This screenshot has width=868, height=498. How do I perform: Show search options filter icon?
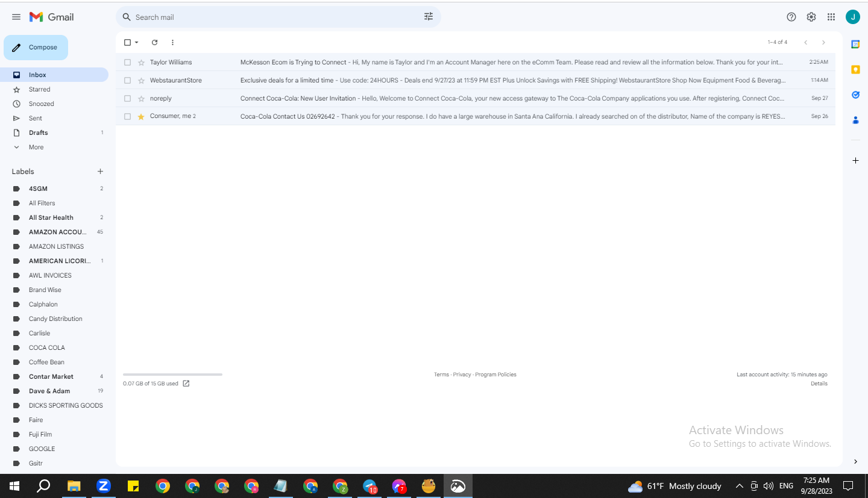pos(429,17)
